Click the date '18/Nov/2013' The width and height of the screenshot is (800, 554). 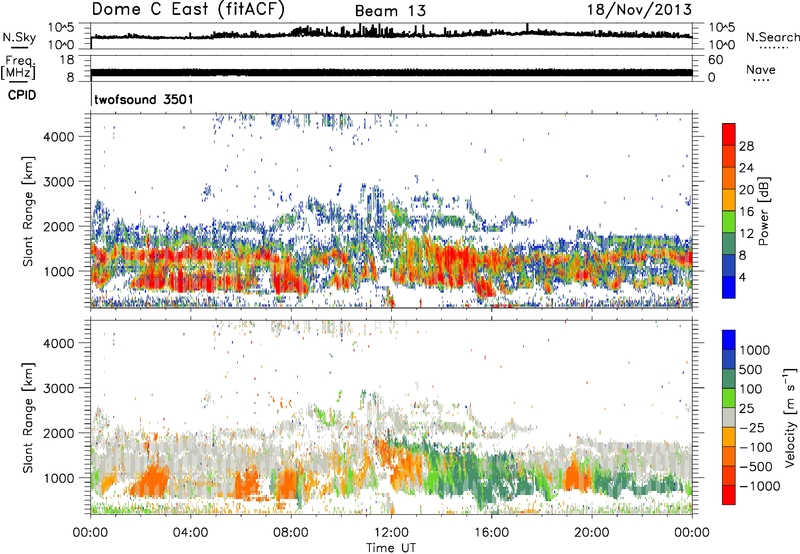tap(639, 10)
